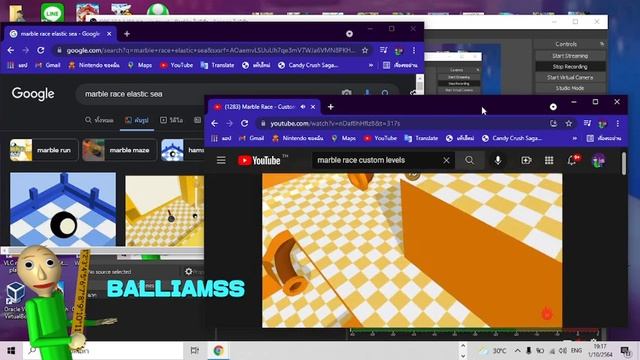The image size is (640, 360).
Task: Select marble maze suggestion chip
Action: click(119, 150)
